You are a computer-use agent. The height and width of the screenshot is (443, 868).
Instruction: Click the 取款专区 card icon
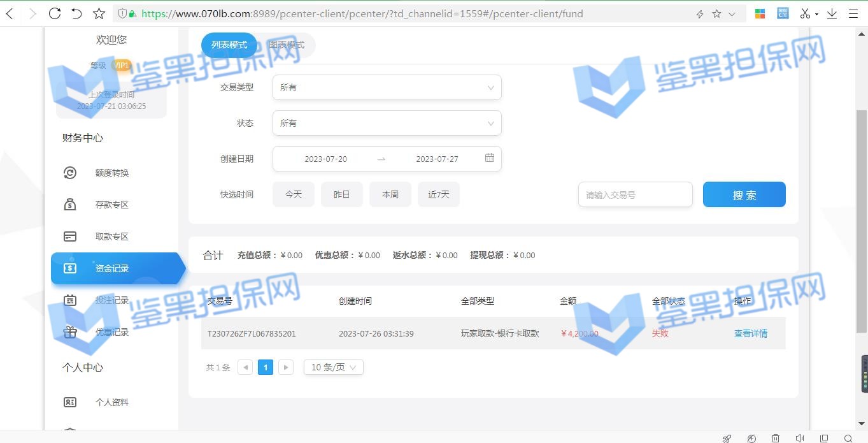click(70, 236)
